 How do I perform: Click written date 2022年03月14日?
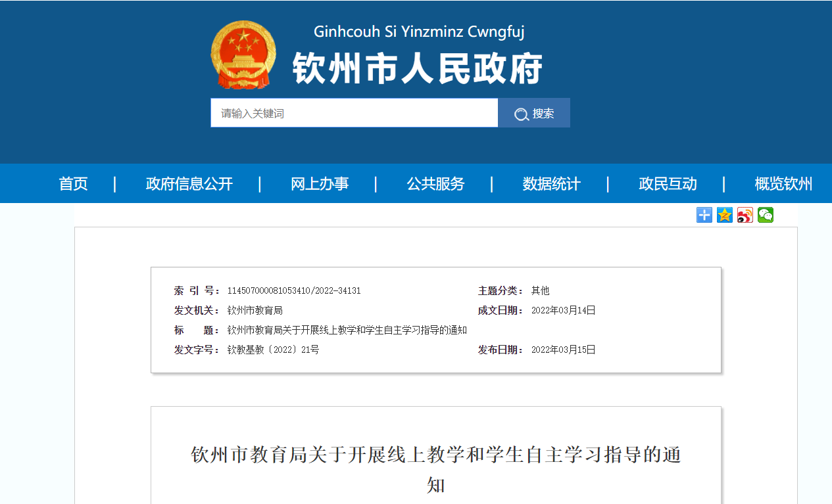(x=563, y=311)
